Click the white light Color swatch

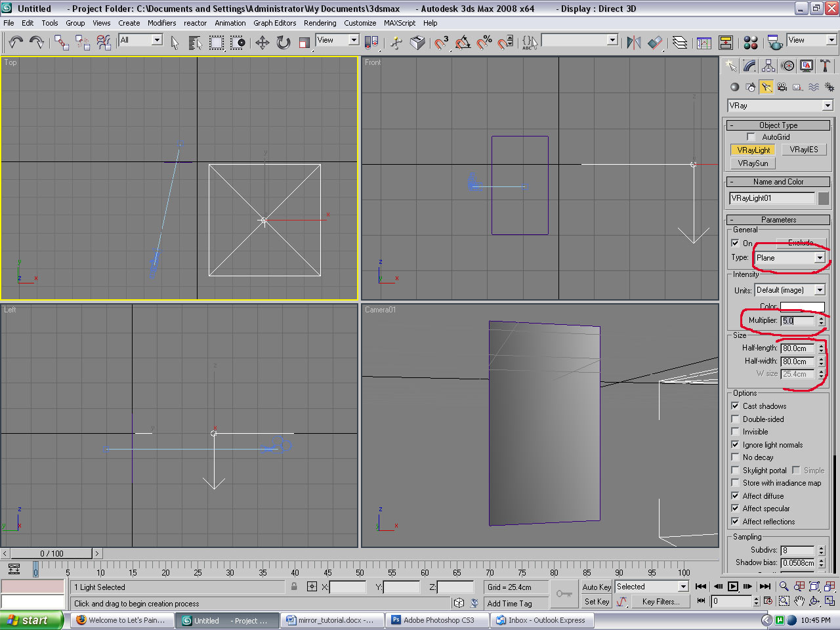tap(801, 306)
